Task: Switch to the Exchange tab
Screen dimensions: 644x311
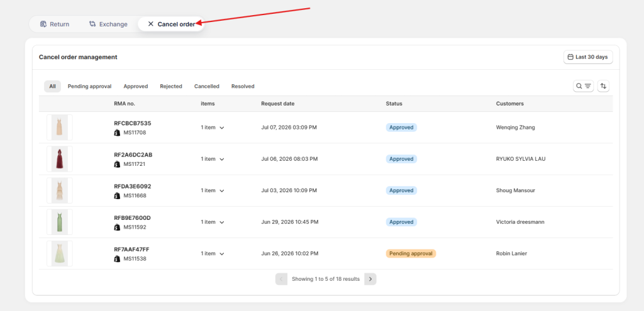Action: (x=108, y=25)
